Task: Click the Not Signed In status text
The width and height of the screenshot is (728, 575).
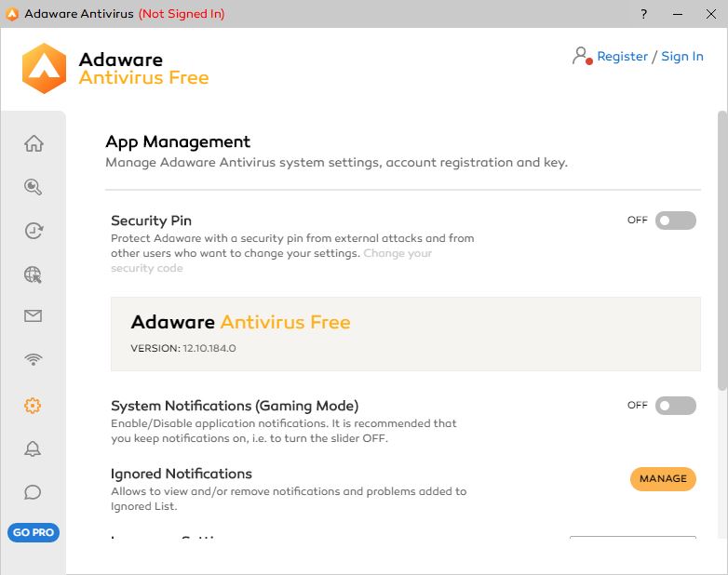Action: click(x=182, y=14)
